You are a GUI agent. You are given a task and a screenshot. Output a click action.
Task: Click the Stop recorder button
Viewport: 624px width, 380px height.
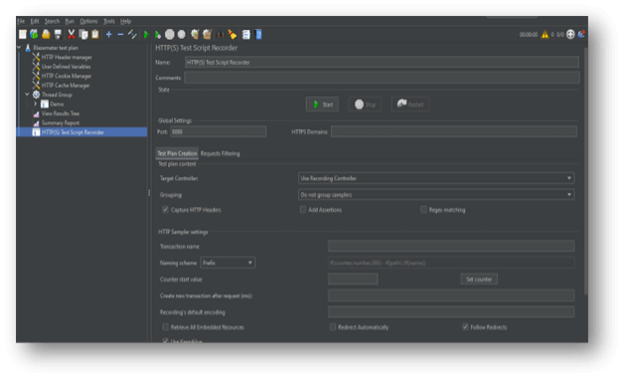tap(365, 104)
